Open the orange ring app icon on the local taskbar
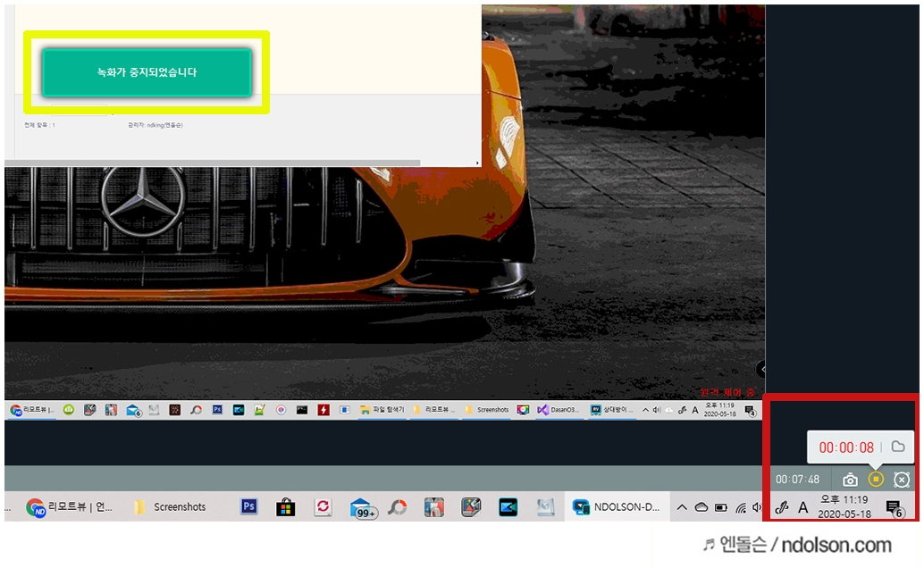Image resolution: width=924 pixels, height=568 pixels. coord(397,506)
